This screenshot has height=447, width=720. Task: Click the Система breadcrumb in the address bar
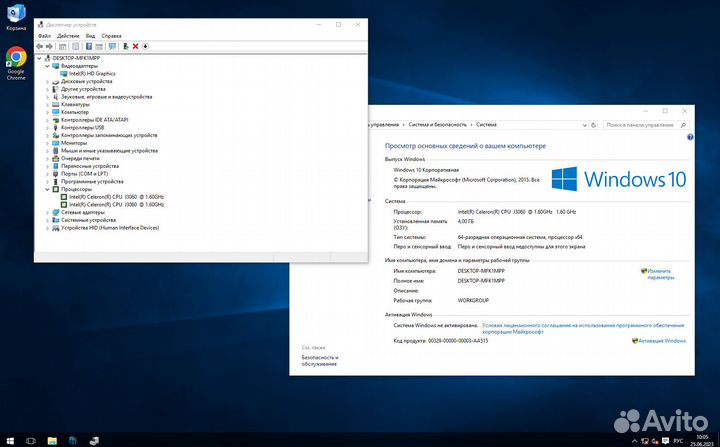486,125
